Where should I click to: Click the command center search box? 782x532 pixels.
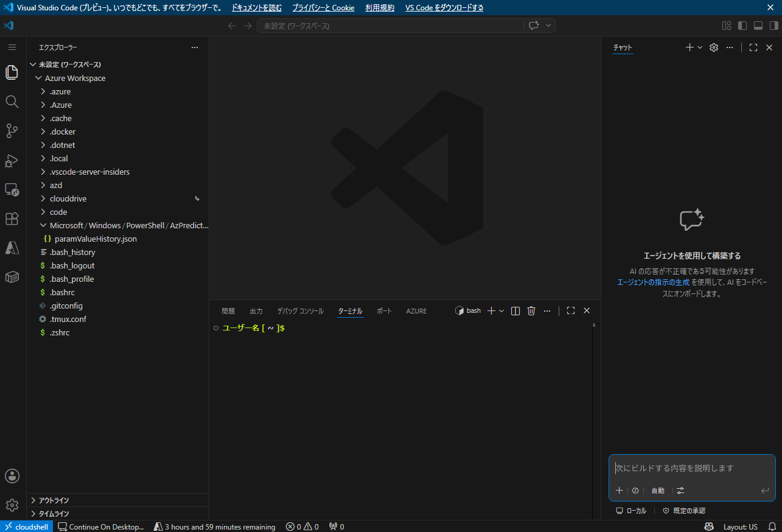click(390, 26)
